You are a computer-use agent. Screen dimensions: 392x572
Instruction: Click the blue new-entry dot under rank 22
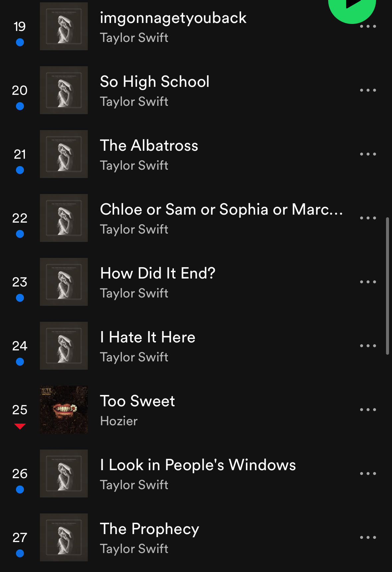[x=20, y=234]
